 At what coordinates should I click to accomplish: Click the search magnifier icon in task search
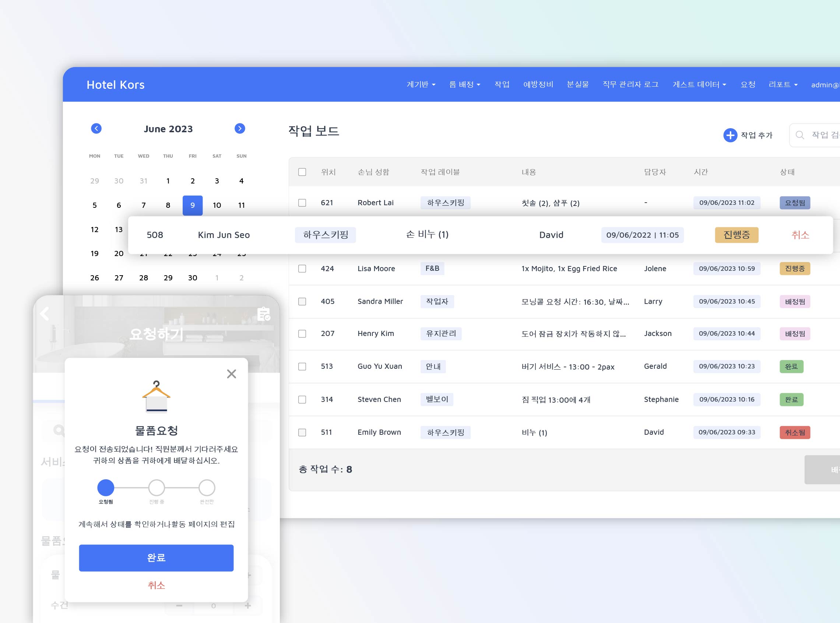pos(800,135)
